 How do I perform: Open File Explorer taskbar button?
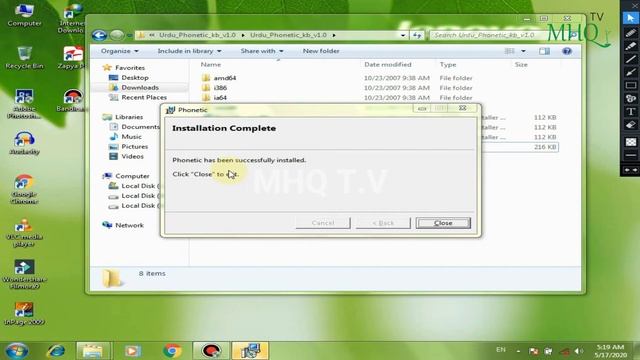(x=93, y=351)
